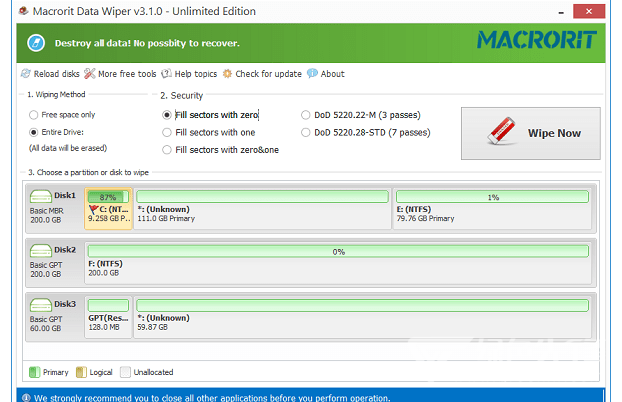Run Check for update

pos(262,74)
